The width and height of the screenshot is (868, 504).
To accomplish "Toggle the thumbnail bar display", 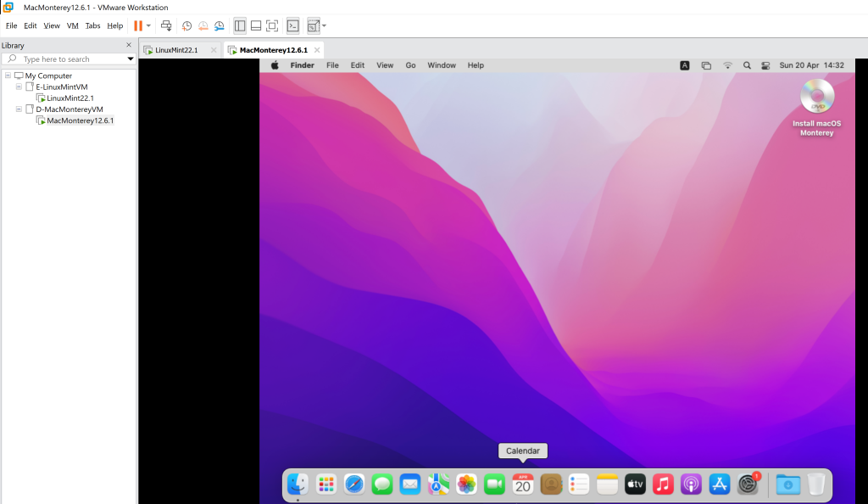I will [256, 25].
